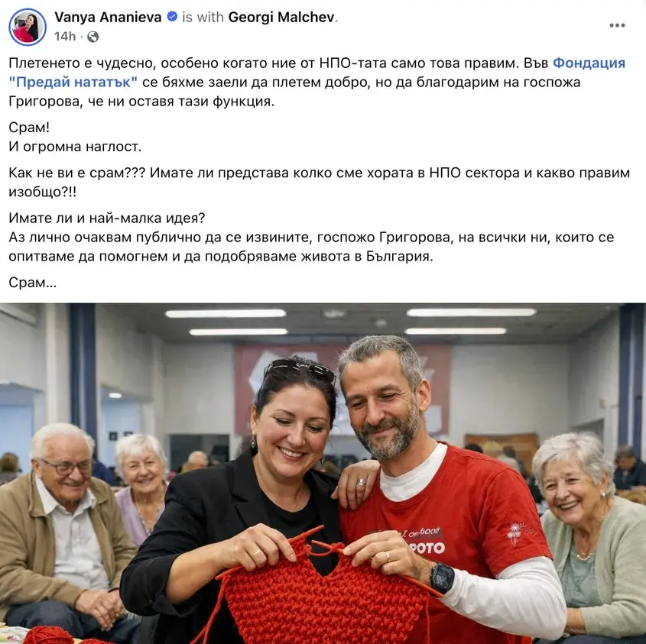
Task: Click the "Срам!" line of the post
Action: (x=29, y=128)
